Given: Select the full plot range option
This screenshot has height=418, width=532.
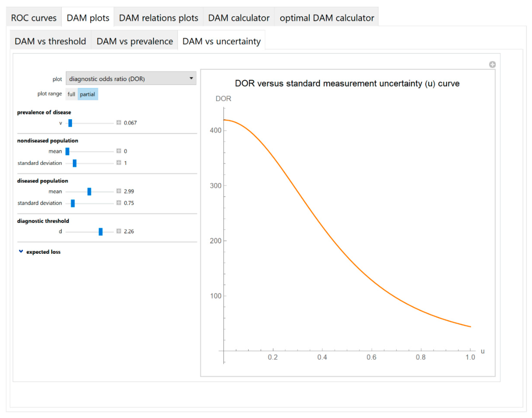Looking at the screenshot, I should click(71, 94).
